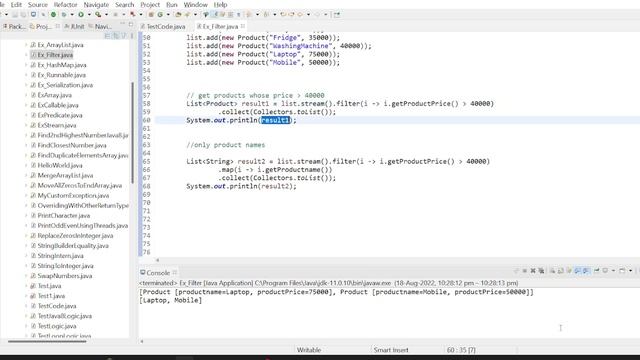This screenshot has width=640, height=360.
Task: Toggle Show Console on standard output change
Action: (578, 271)
